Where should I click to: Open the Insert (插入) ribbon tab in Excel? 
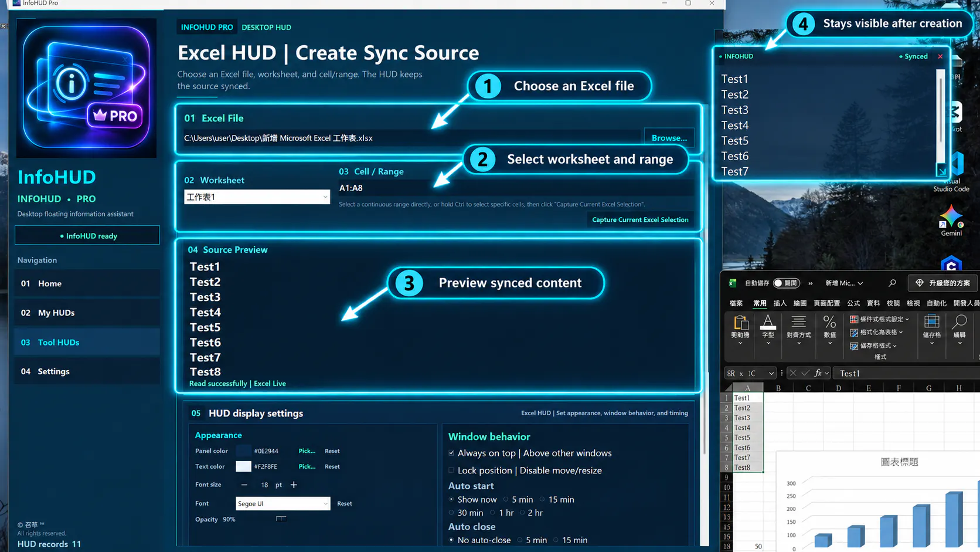pos(780,303)
